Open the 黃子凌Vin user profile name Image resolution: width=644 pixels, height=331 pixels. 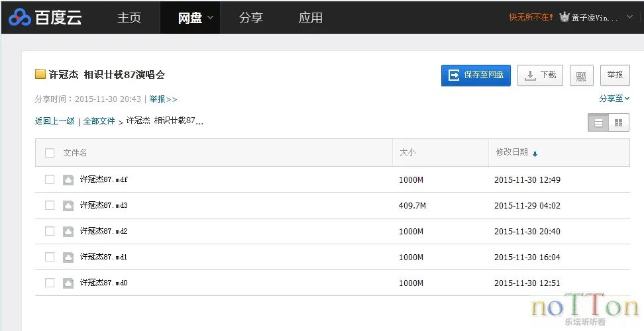595,18
